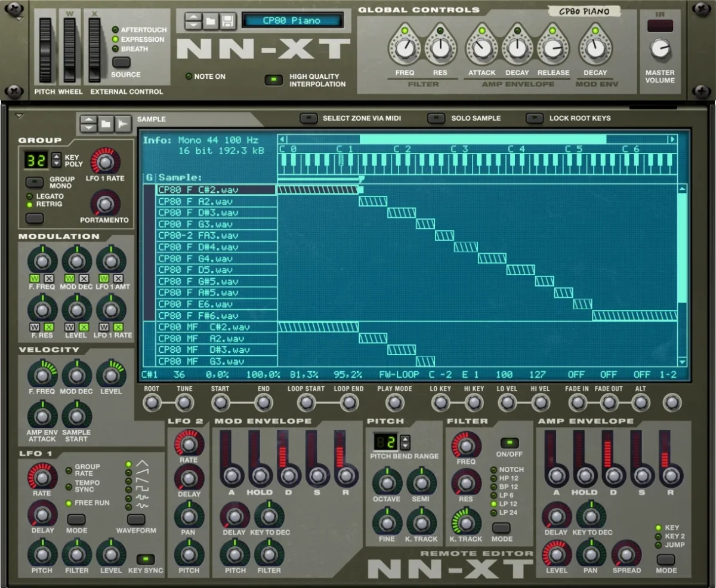Toggle Group Mono button

pyautogui.click(x=35, y=182)
